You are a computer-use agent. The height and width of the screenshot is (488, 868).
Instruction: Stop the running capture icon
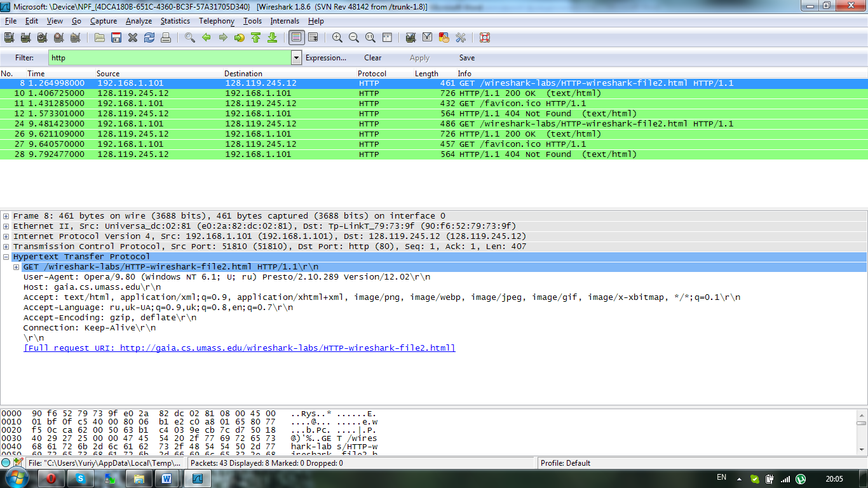(58, 37)
